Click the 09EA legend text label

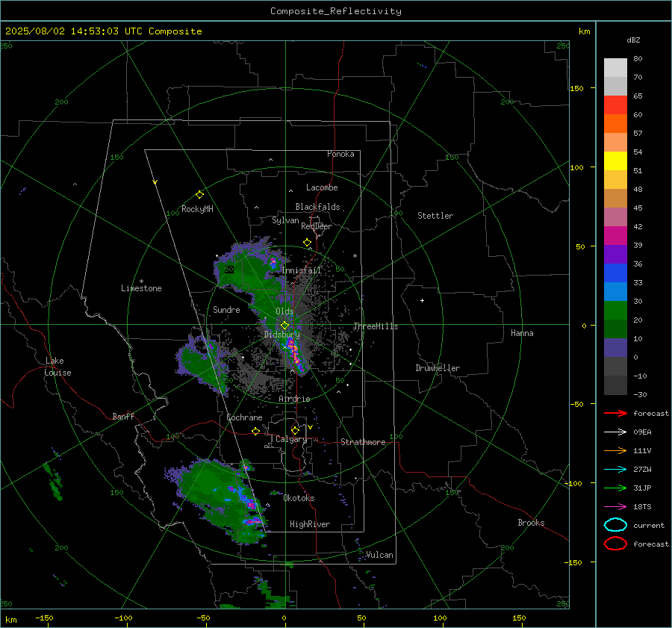(642, 432)
